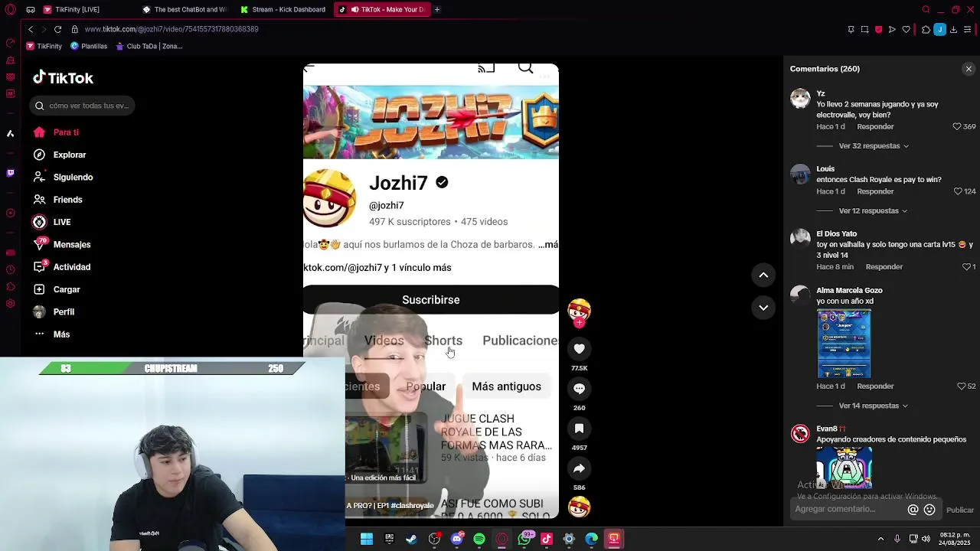Open Perfil from sidebar
Image resolution: width=980 pixels, height=551 pixels.
54,311
